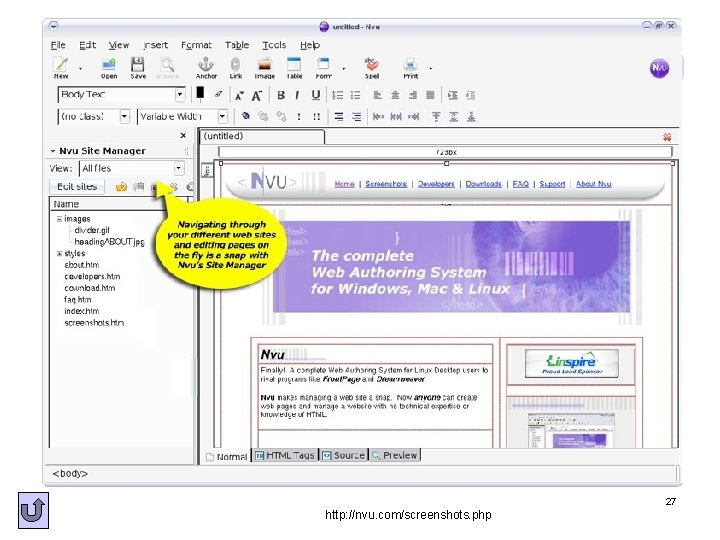Screen dimensions: 720x540
Task: Follow the Support link in page
Action: tap(552, 184)
